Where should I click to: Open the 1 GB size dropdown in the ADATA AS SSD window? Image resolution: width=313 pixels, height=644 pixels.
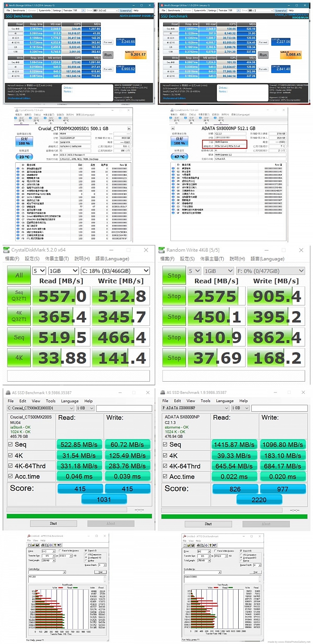pyautogui.click(x=240, y=408)
